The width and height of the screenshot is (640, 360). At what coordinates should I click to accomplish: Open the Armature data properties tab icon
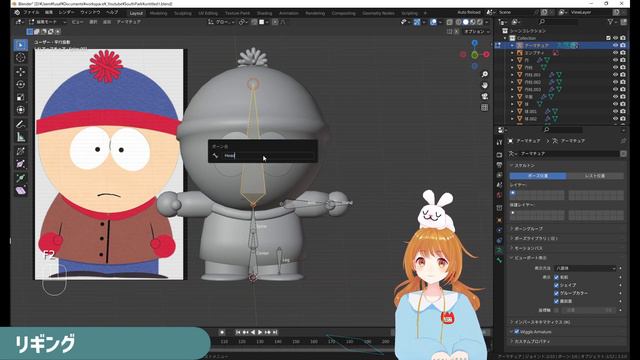tap(499, 250)
